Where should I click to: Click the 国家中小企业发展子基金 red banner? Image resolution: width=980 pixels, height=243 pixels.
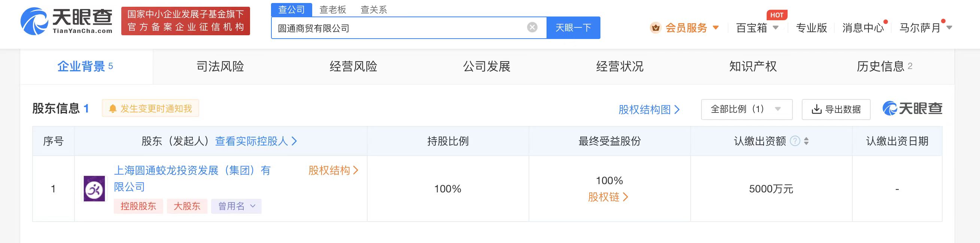[186, 21]
